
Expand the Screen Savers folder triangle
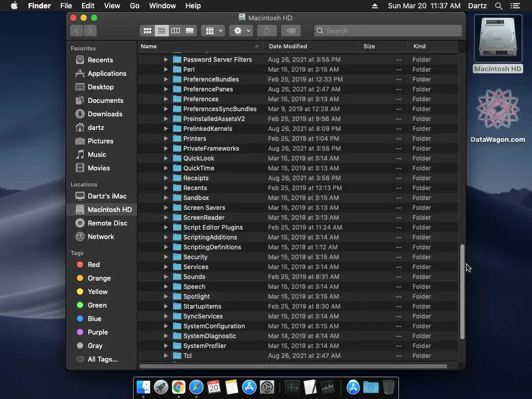pyautogui.click(x=166, y=208)
